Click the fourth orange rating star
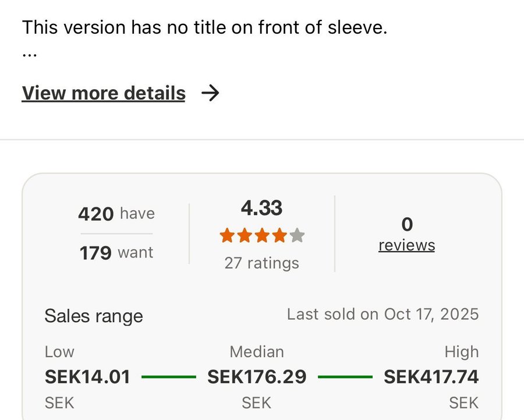This screenshot has width=524, height=420. tap(279, 236)
